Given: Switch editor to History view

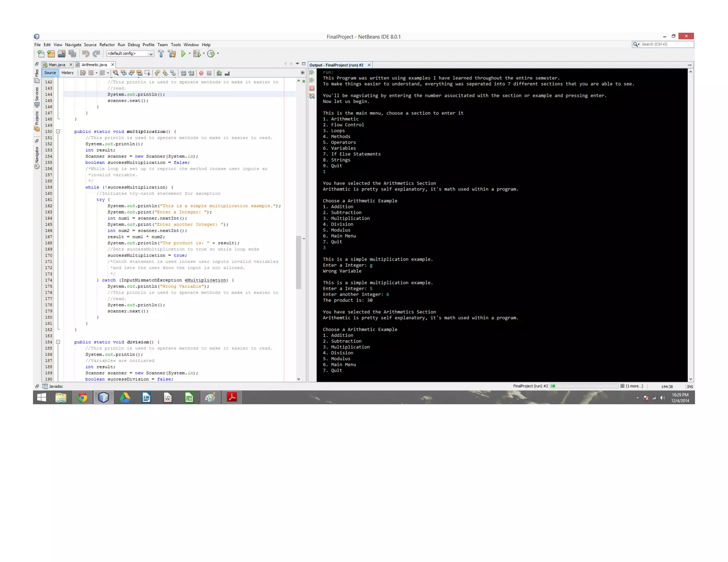Looking at the screenshot, I should 68,73.
